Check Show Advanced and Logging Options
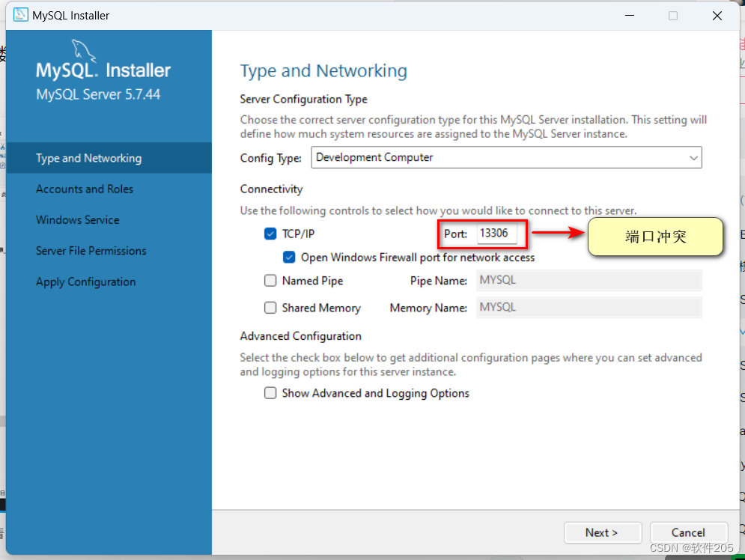 click(270, 393)
